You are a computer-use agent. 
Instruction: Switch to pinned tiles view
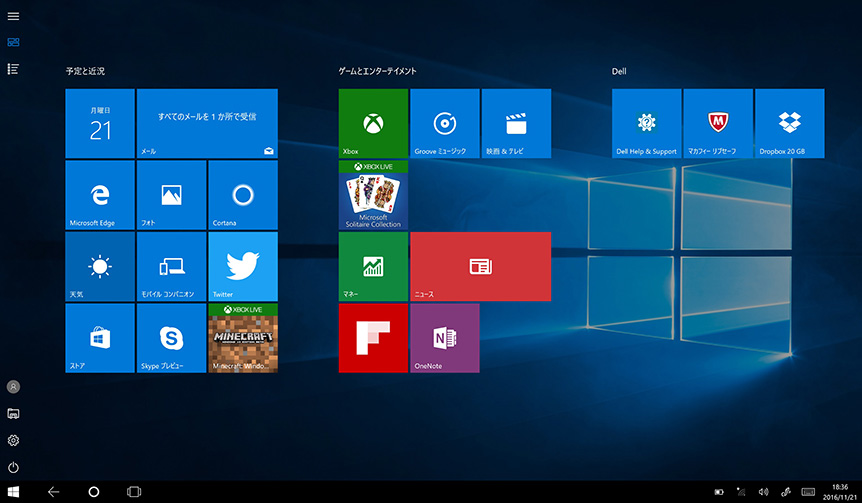click(x=13, y=42)
